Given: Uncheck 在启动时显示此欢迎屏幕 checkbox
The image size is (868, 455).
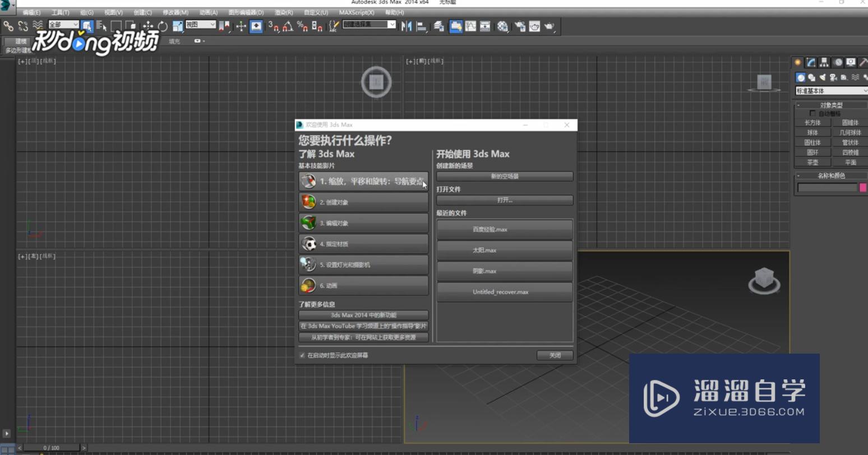Looking at the screenshot, I should pos(302,355).
